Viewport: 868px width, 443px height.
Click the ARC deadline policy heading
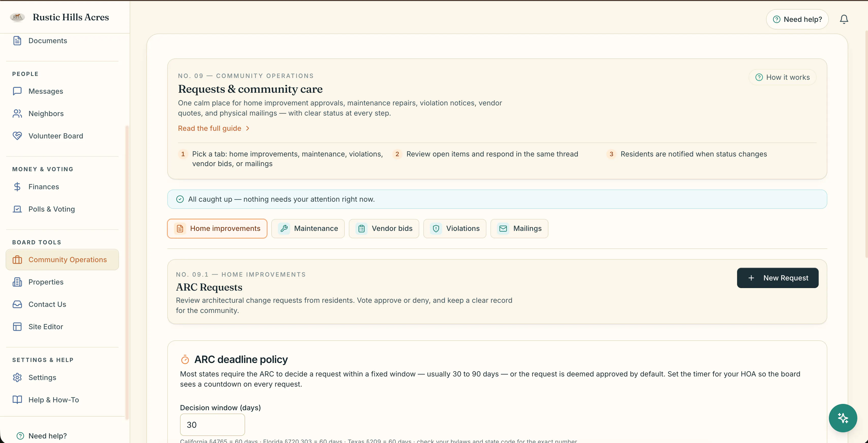(x=241, y=359)
